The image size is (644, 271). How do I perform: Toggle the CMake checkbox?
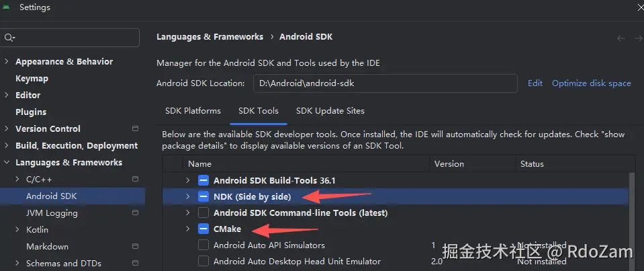tap(203, 229)
